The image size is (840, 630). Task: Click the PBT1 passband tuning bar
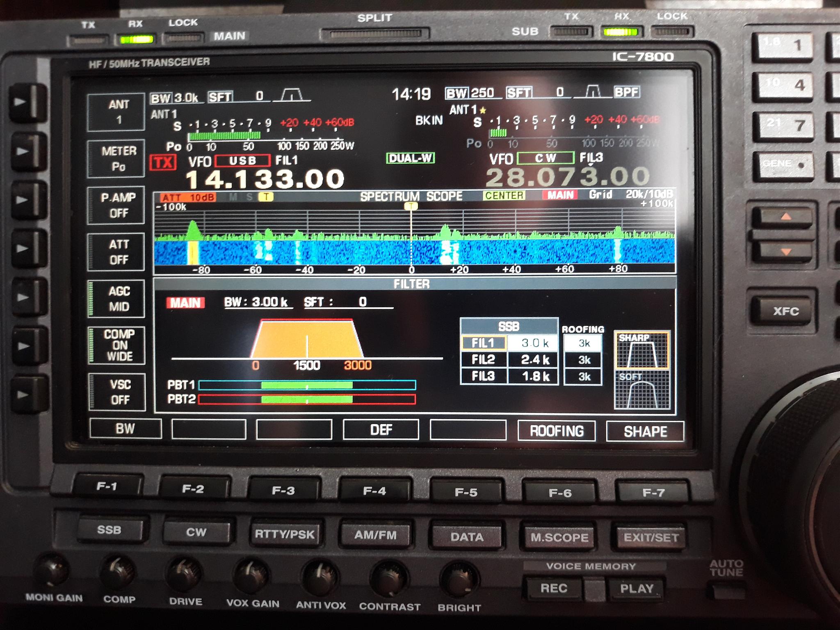pyautogui.click(x=307, y=385)
